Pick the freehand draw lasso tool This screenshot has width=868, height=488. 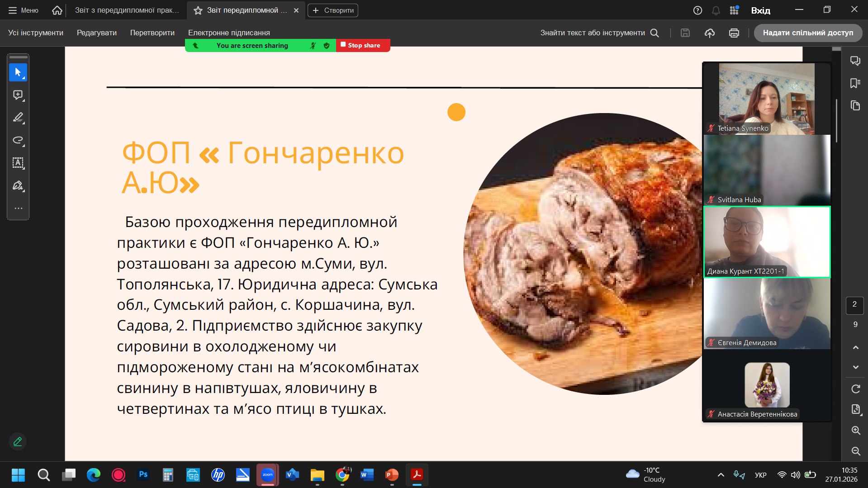click(18, 140)
